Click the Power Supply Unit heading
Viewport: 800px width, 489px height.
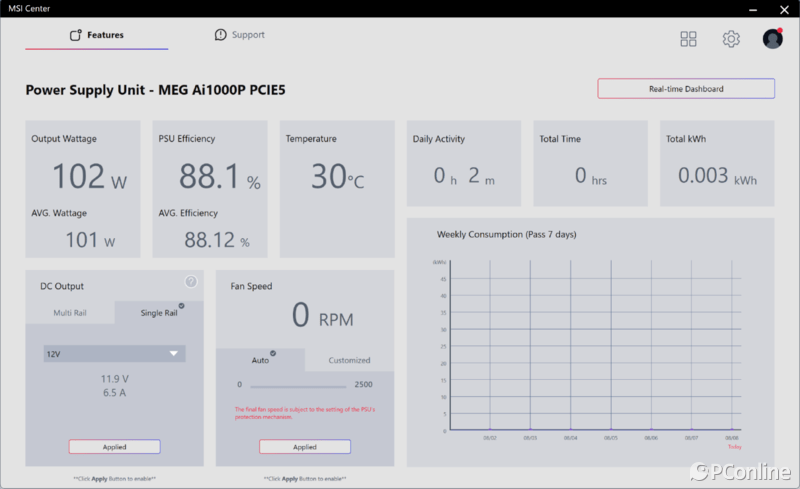click(155, 90)
